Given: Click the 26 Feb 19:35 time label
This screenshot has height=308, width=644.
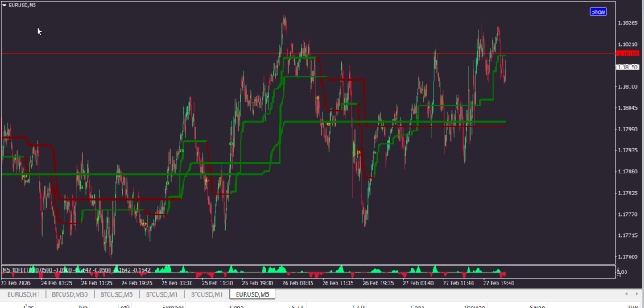Looking at the screenshot, I should click(x=378, y=283).
